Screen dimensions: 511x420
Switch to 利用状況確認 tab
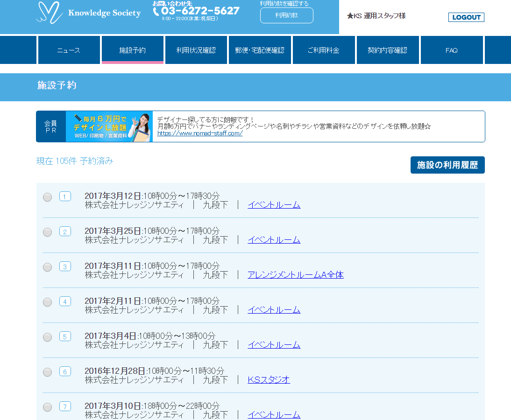pos(196,50)
